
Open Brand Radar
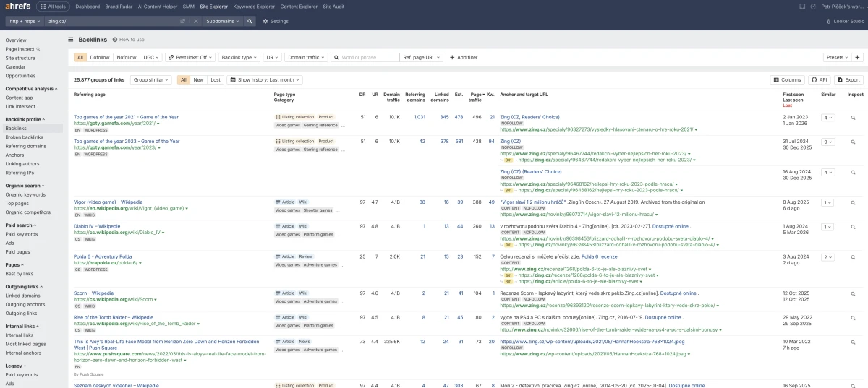coord(119,7)
